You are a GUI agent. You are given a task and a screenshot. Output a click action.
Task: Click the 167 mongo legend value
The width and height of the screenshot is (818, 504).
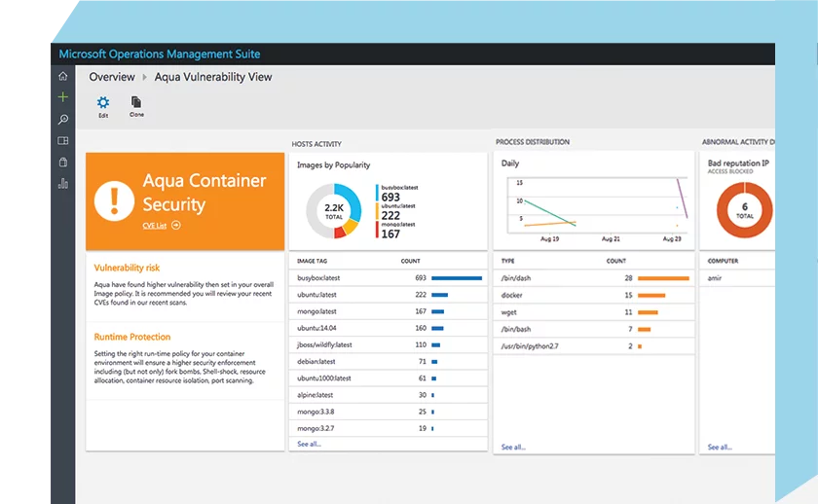click(x=390, y=234)
